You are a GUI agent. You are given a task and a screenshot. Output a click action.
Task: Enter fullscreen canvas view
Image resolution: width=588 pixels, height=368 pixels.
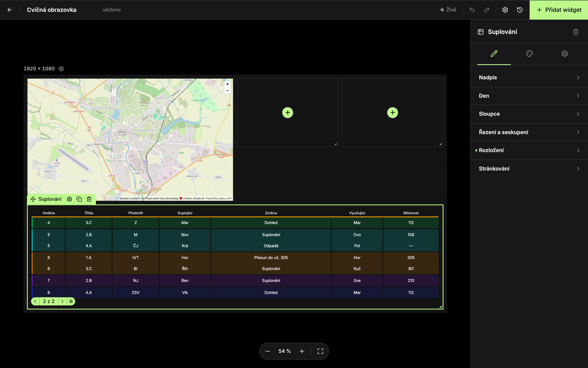320,351
